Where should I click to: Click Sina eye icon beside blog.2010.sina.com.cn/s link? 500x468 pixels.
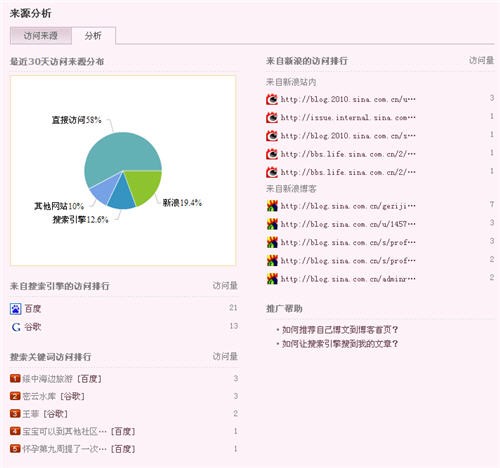272,136
